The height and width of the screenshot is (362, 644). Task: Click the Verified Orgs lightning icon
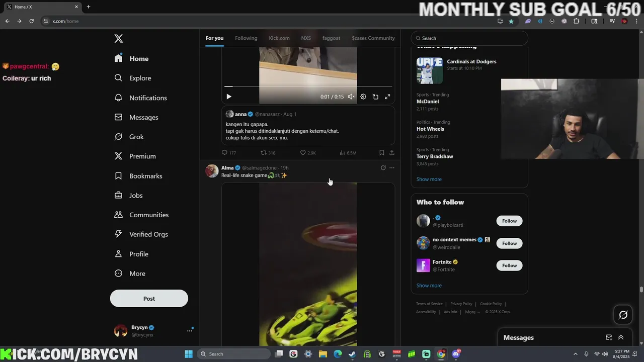118,234
